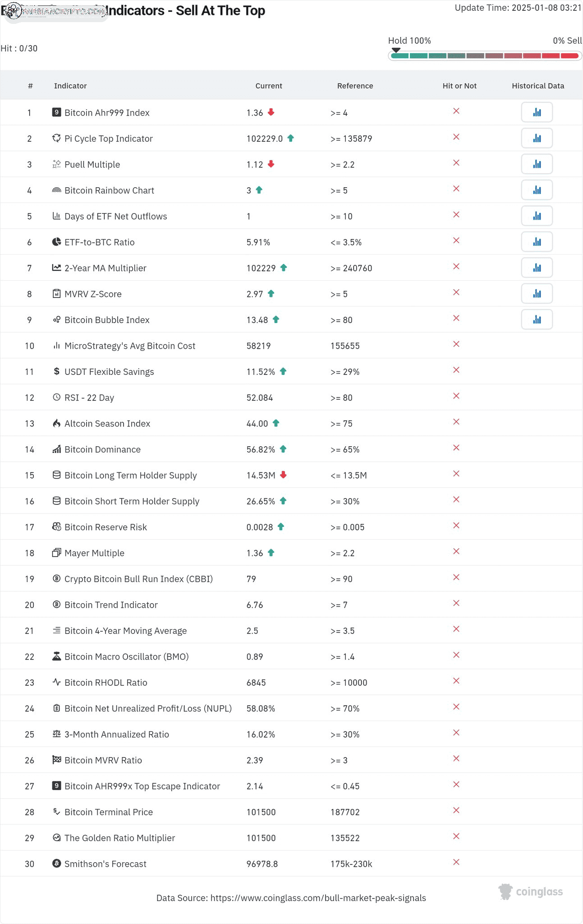Click the 187702 Terminal Price reference value
Screen dimensions: 583x924
[345, 812]
